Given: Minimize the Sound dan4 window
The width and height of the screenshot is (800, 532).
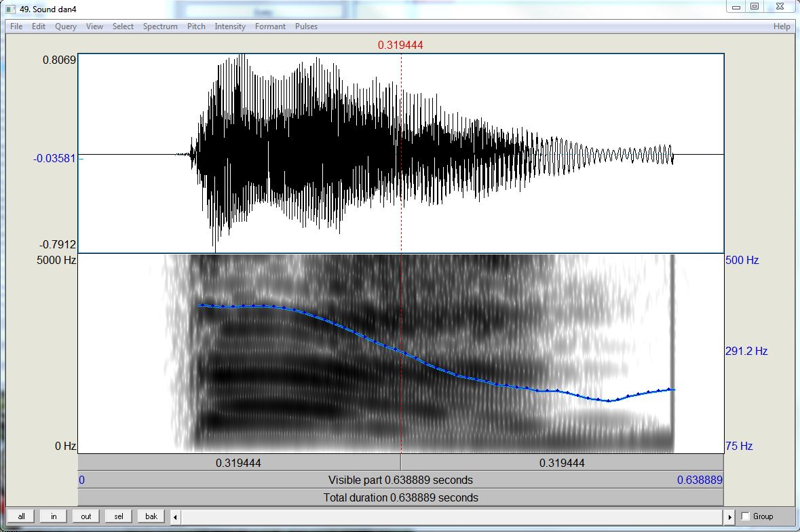Looking at the screenshot, I should (x=736, y=7).
